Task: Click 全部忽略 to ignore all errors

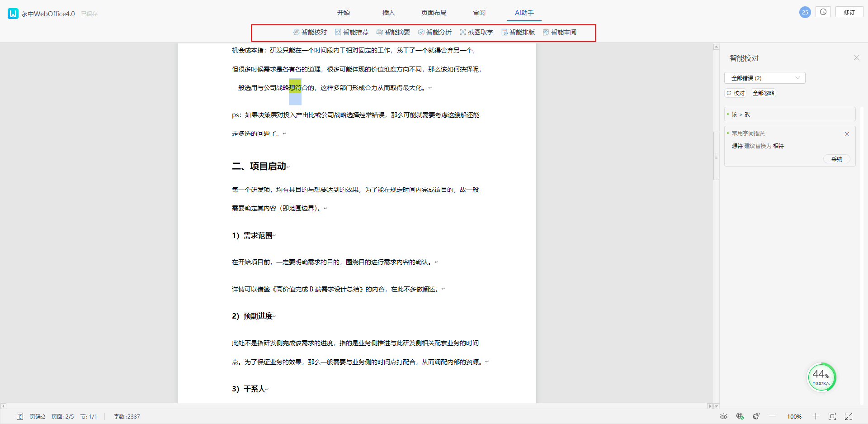Action: 763,93
